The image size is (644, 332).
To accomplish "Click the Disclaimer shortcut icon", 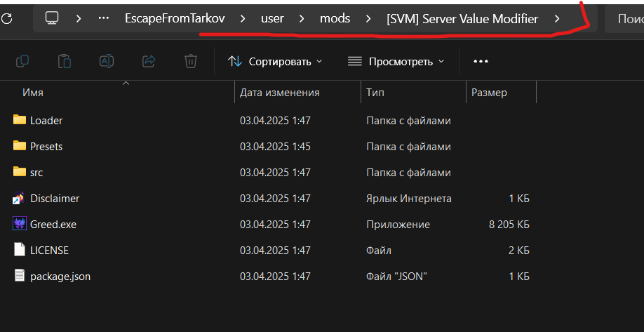I will 20,198.
